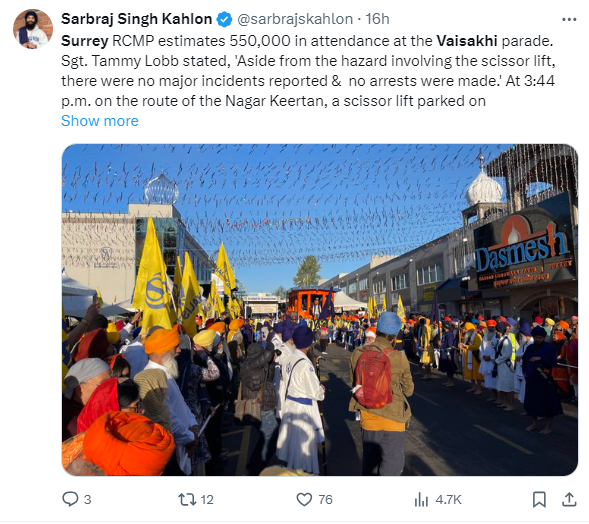589x524 pixels.
Task: Open the 16h timestamp link
Action: tap(377, 19)
